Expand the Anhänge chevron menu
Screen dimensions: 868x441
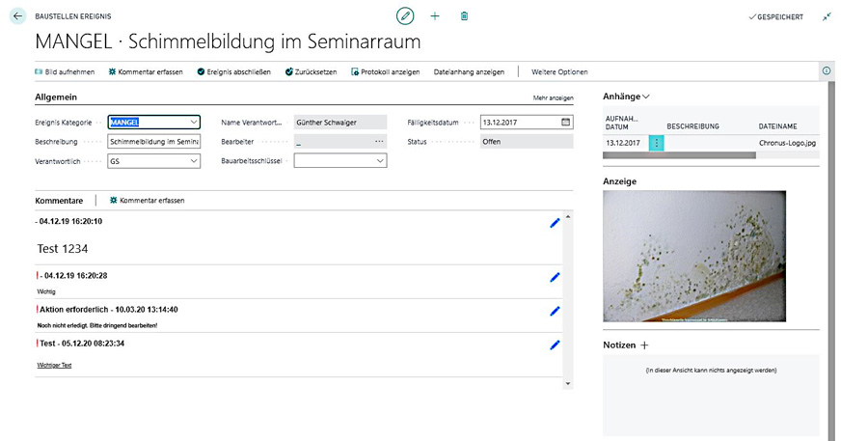coord(645,96)
